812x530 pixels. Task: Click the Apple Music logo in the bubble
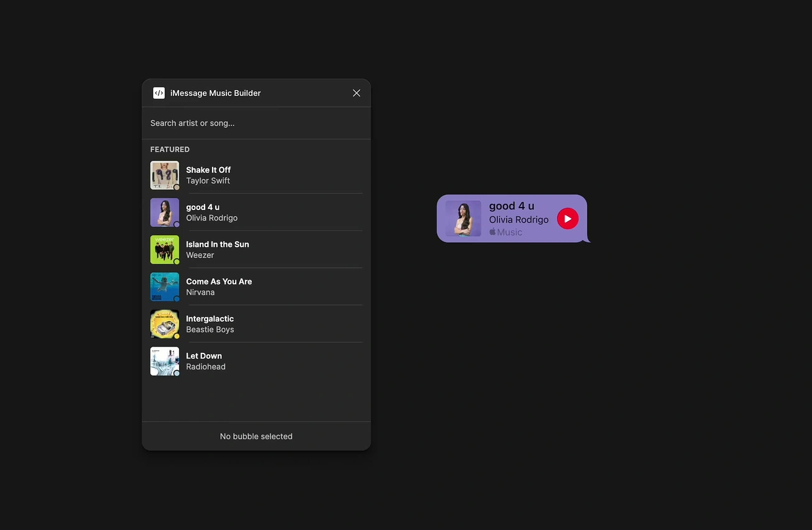click(505, 232)
